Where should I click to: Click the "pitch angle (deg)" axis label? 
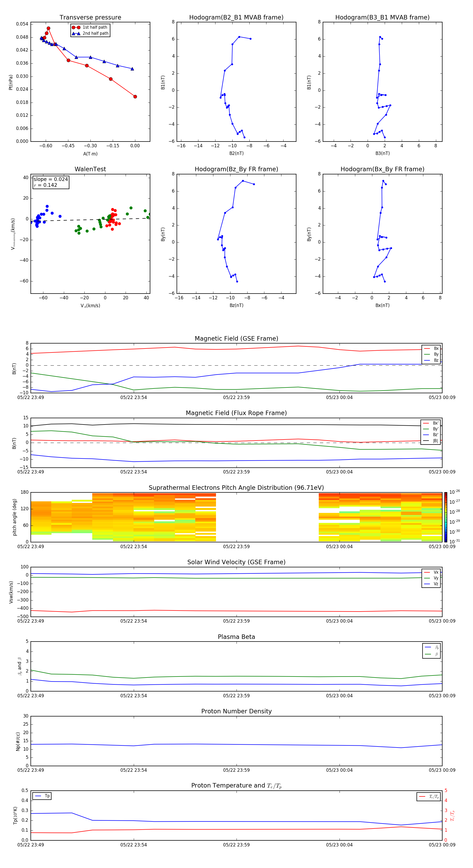[14, 517]
